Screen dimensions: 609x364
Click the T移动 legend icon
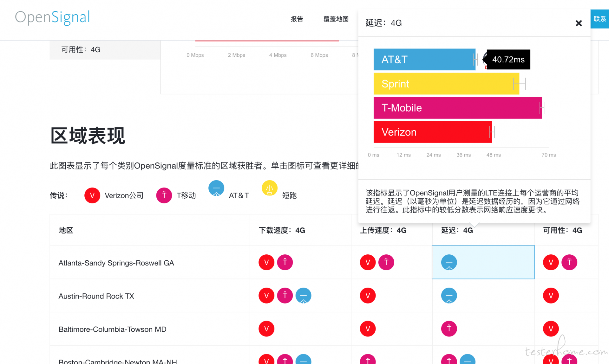point(164,195)
